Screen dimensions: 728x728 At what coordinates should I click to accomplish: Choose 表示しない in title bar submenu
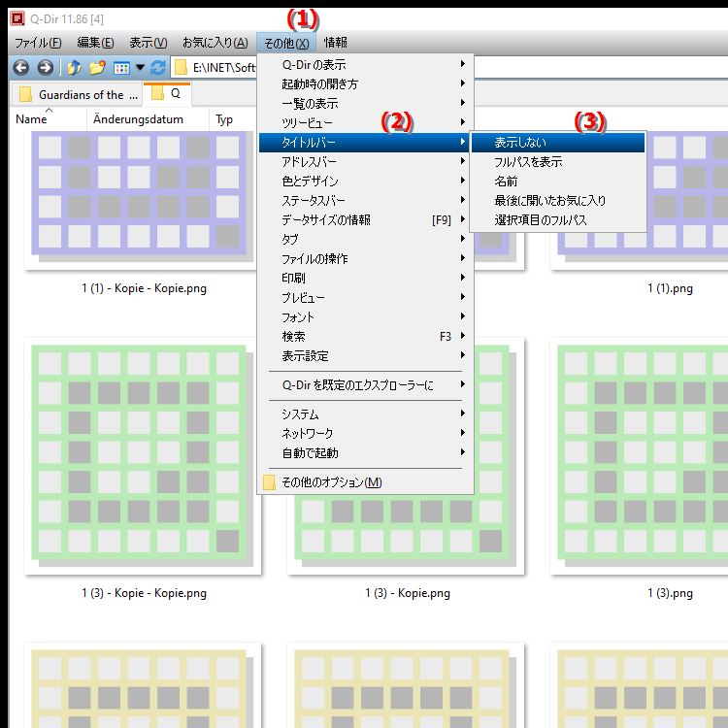click(558, 142)
